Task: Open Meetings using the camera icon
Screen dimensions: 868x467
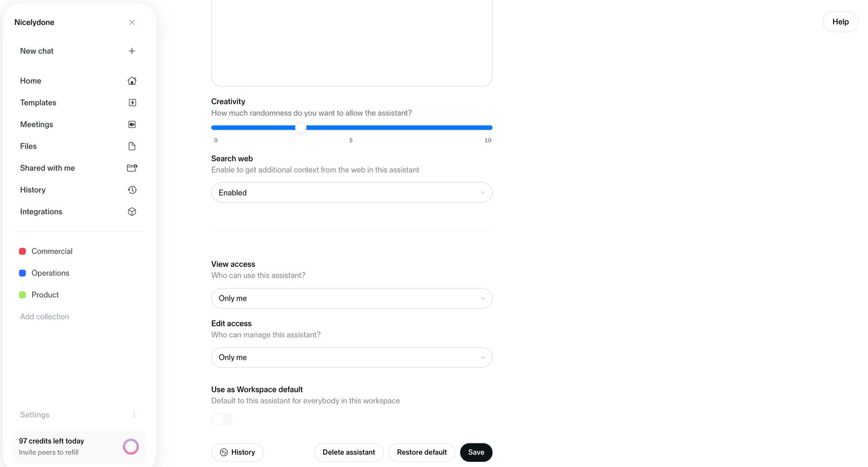Action: (x=132, y=124)
